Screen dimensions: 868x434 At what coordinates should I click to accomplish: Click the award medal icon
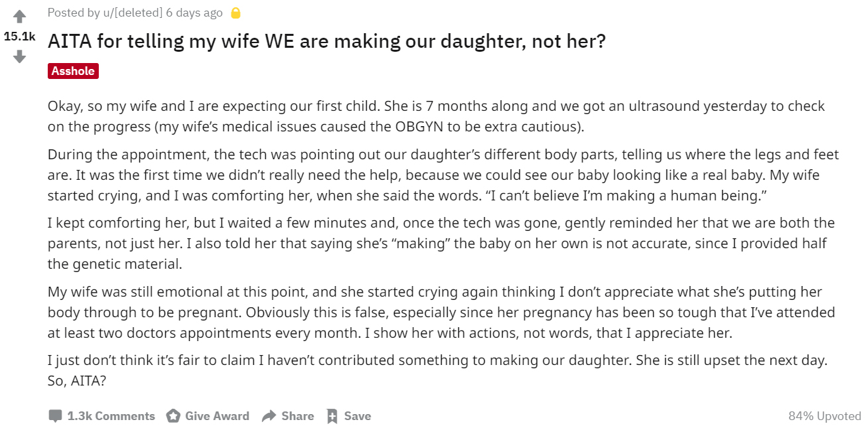[x=173, y=416]
